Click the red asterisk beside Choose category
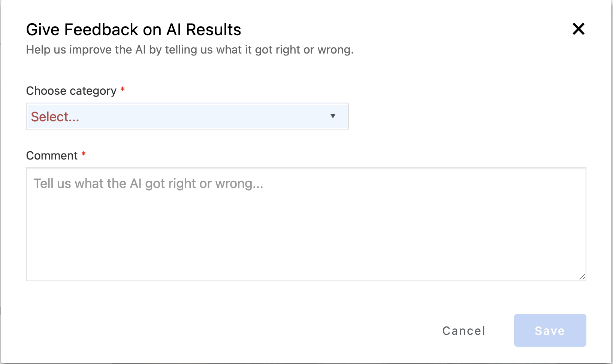Image resolution: width=613 pixels, height=364 pixels. click(x=123, y=90)
